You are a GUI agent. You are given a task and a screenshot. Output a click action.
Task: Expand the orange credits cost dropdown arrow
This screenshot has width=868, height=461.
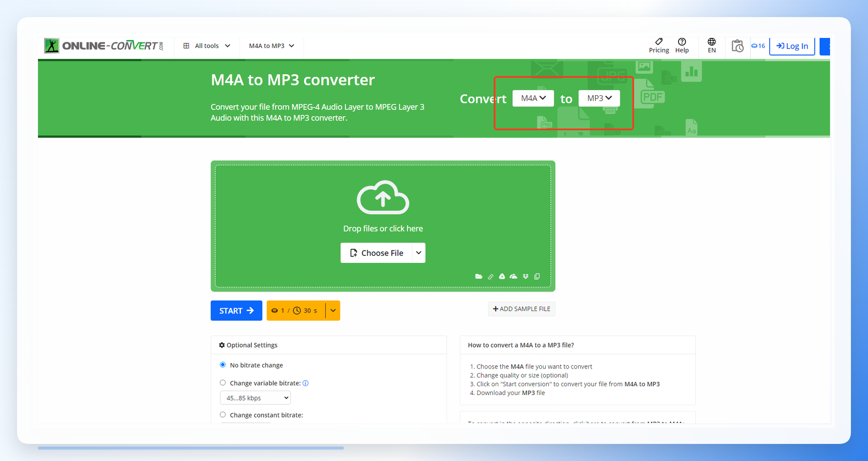tap(333, 311)
